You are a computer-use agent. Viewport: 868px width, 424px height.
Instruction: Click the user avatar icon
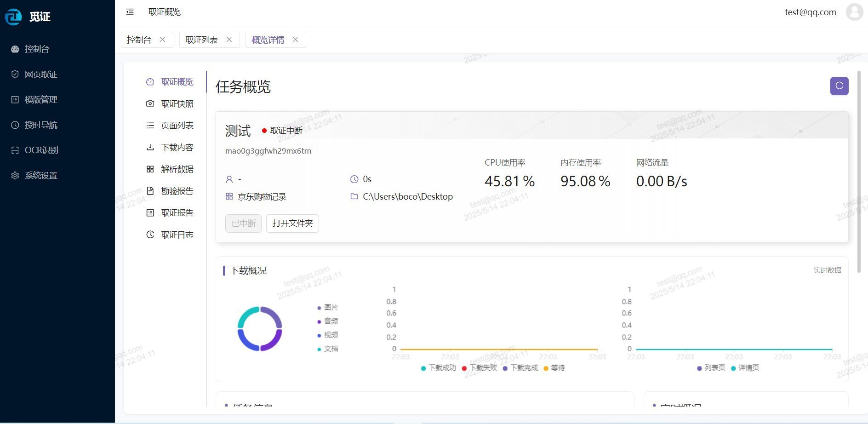point(854,12)
